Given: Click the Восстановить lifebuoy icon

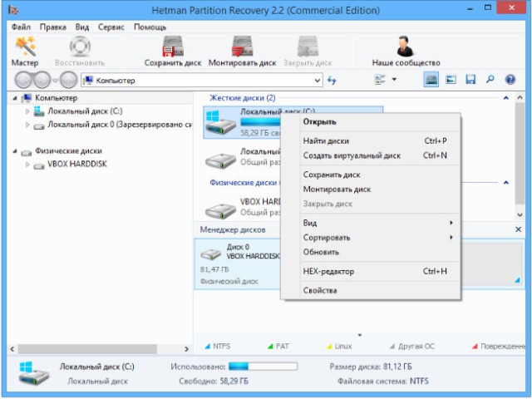Looking at the screenshot, I should 80,47.
